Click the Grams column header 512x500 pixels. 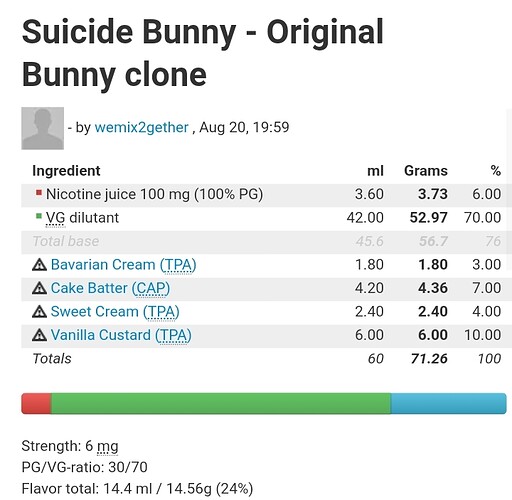[426, 171]
